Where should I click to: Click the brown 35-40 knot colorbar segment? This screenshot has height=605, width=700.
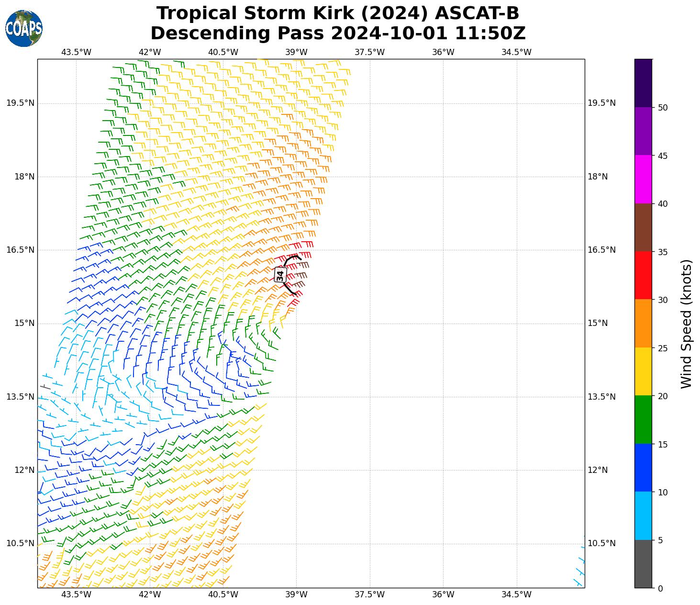[643, 227]
